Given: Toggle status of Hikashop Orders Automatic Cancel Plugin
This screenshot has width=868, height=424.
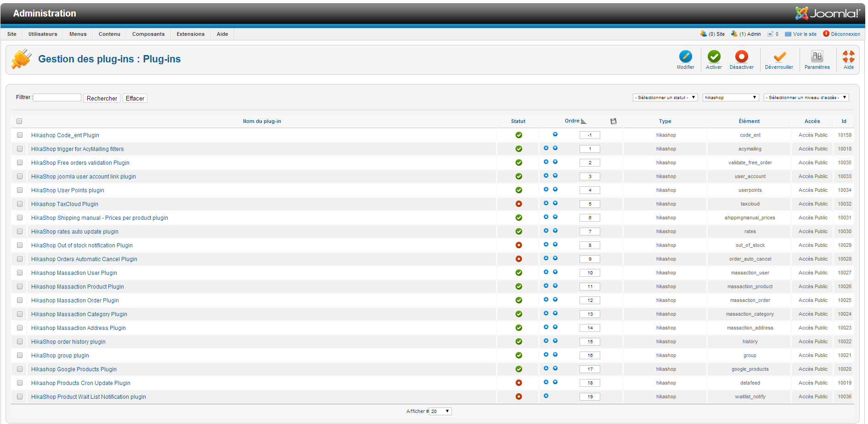Looking at the screenshot, I should (x=519, y=259).
